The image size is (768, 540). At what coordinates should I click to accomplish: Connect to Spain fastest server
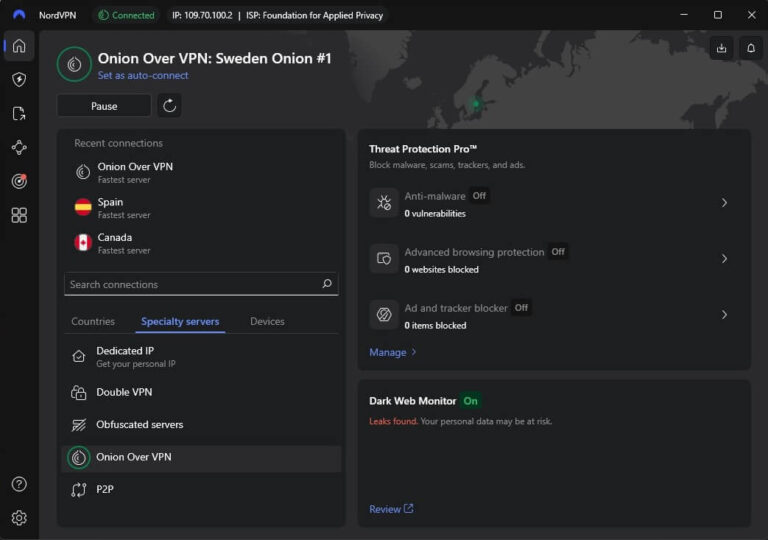pos(201,208)
